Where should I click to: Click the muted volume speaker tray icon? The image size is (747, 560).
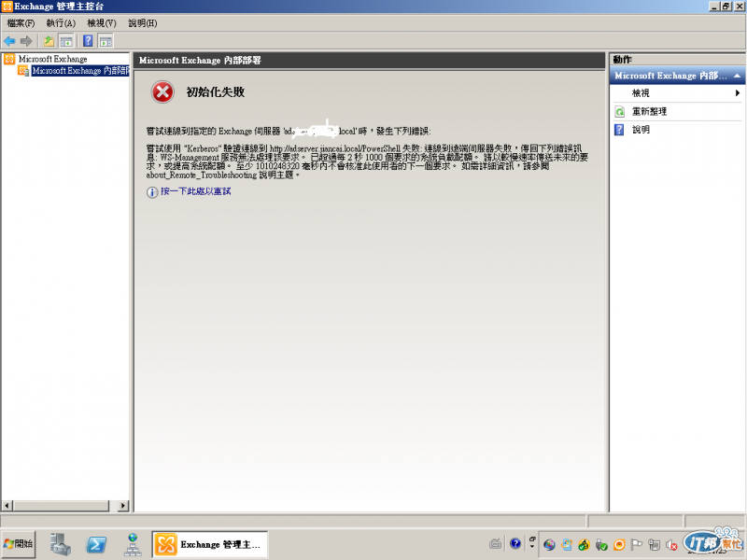(671, 545)
